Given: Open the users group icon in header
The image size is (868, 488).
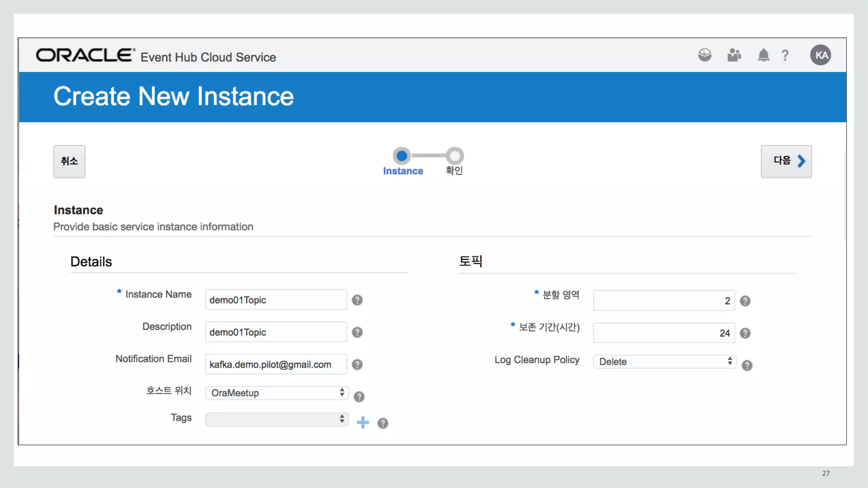Looking at the screenshot, I should point(734,55).
